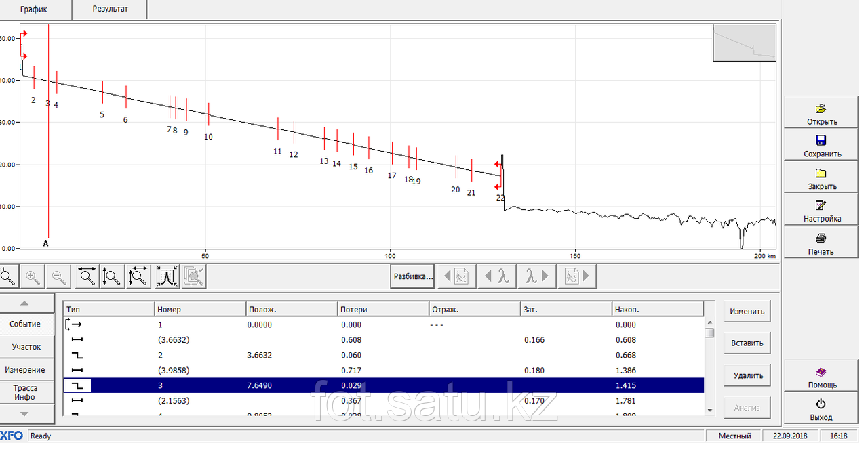This screenshot has height=462, width=868.
Task: Click the Тип column header
Action: click(x=109, y=310)
